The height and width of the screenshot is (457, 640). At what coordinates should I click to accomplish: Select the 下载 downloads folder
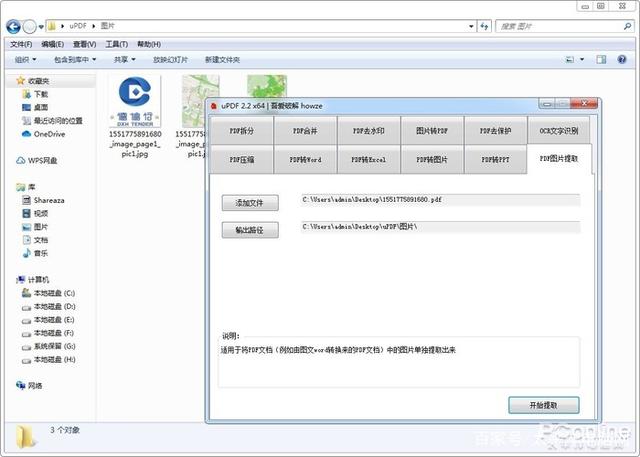point(41,94)
